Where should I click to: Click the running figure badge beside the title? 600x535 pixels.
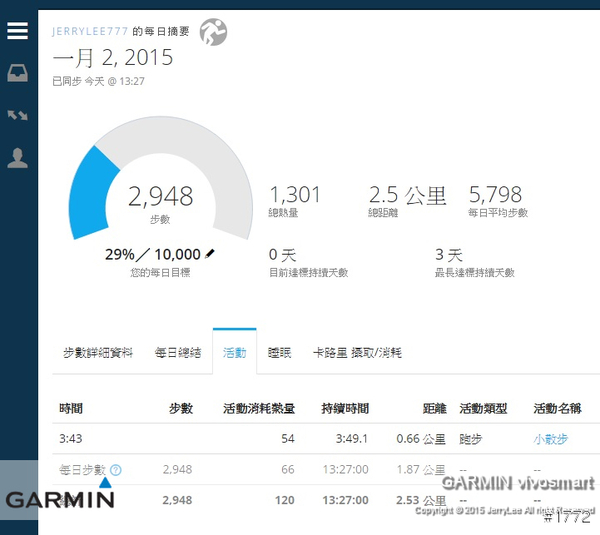[x=213, y=32]
